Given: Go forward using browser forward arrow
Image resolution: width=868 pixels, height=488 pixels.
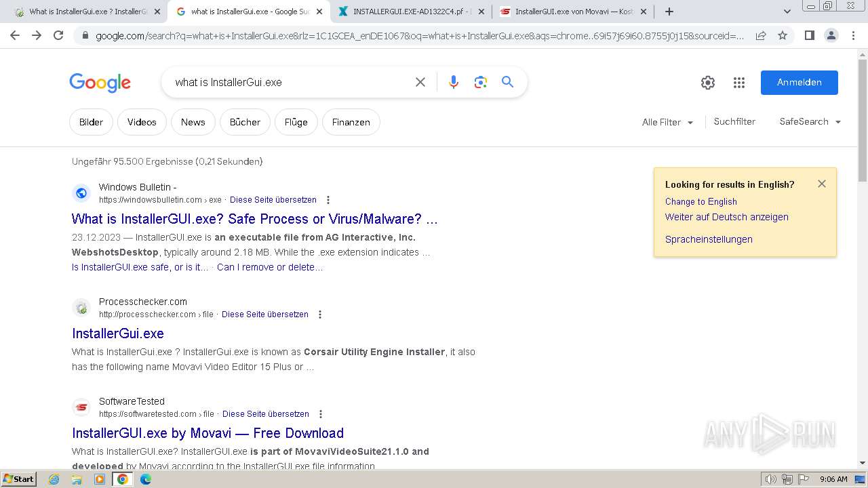Looking at the screenshot, I should pos(37,35).
